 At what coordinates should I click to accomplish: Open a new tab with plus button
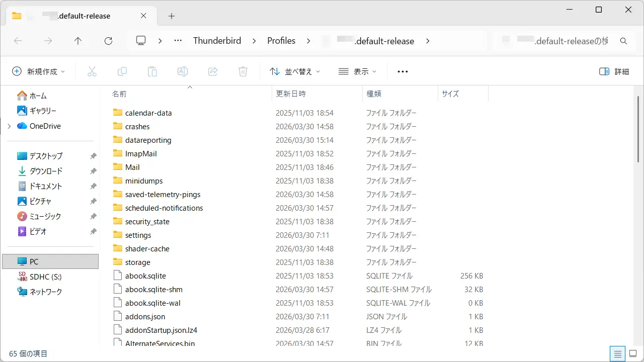tap(172, 16)
